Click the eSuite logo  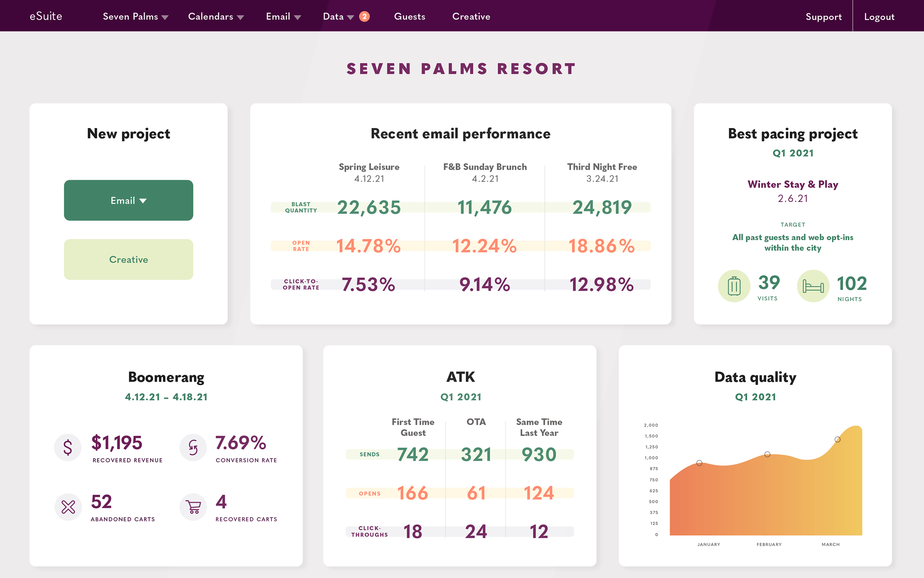pos(46,16)
